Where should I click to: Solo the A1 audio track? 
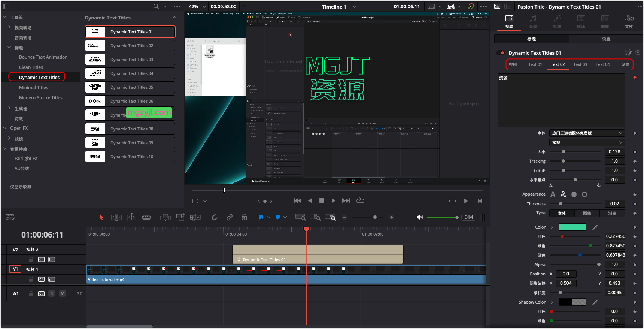coord(52,293)
